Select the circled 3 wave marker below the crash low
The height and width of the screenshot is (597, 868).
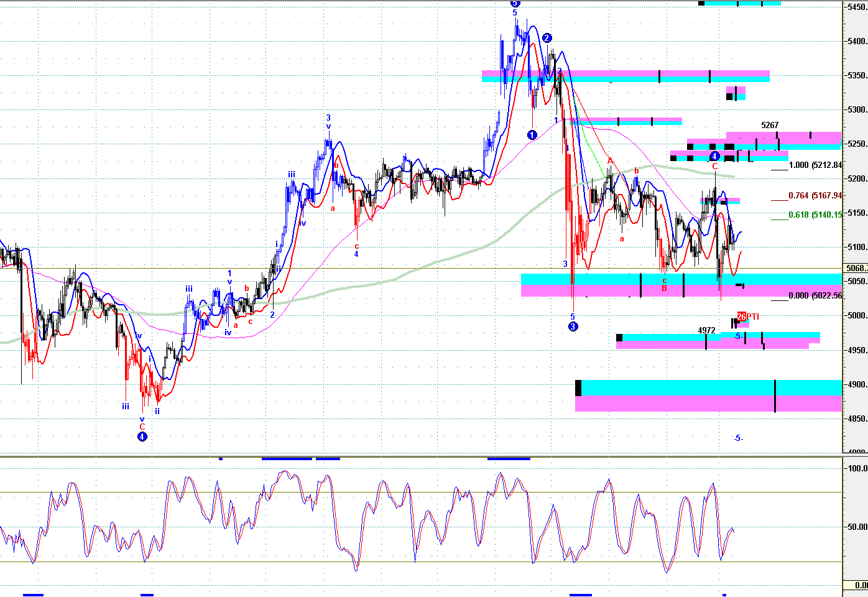tap(573, 326)
